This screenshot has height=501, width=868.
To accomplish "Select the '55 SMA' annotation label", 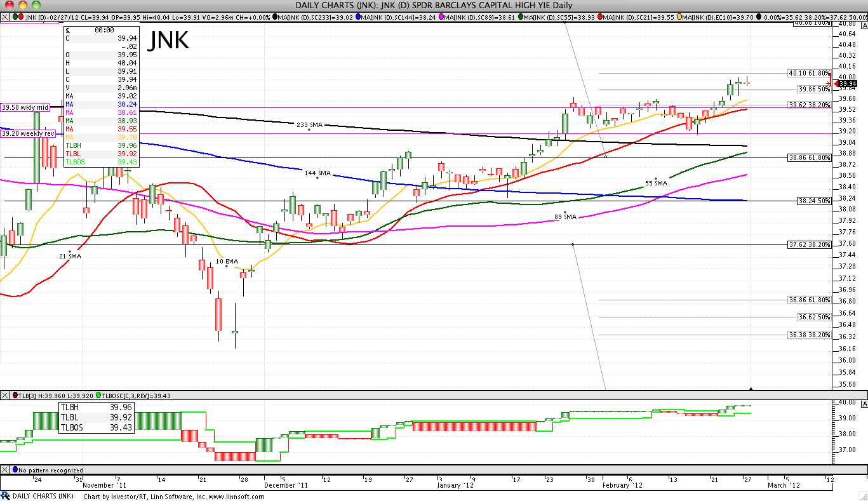I will point(656,183).
